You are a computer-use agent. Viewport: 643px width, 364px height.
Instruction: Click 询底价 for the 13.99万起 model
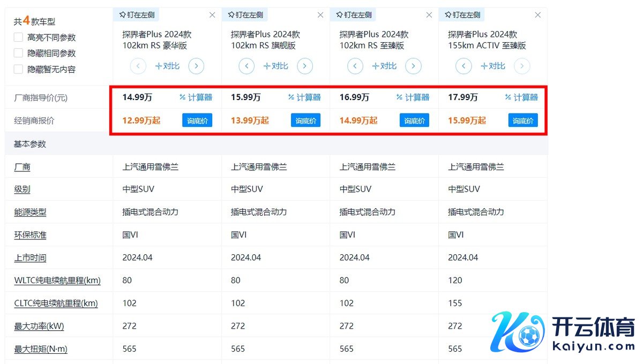pos(306,120)
